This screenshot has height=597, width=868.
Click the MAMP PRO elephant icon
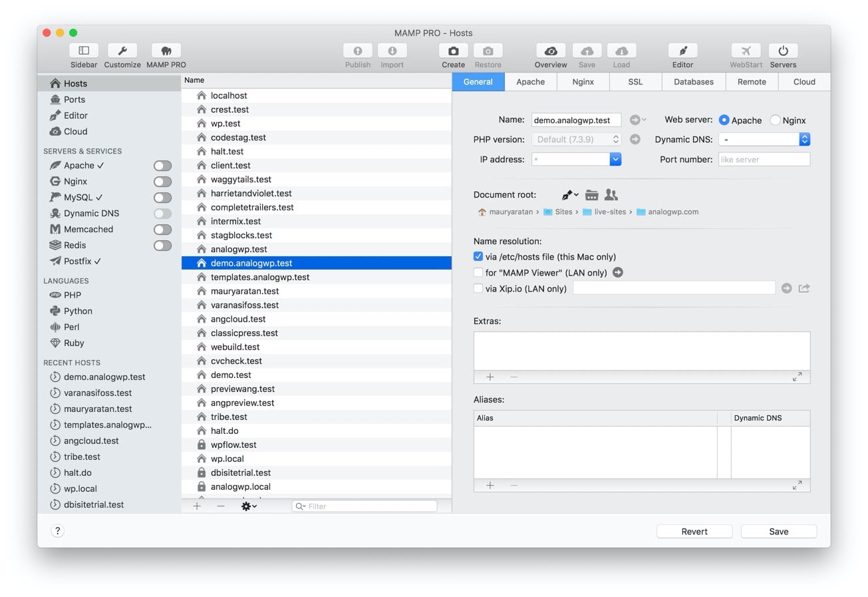(166, 51)
